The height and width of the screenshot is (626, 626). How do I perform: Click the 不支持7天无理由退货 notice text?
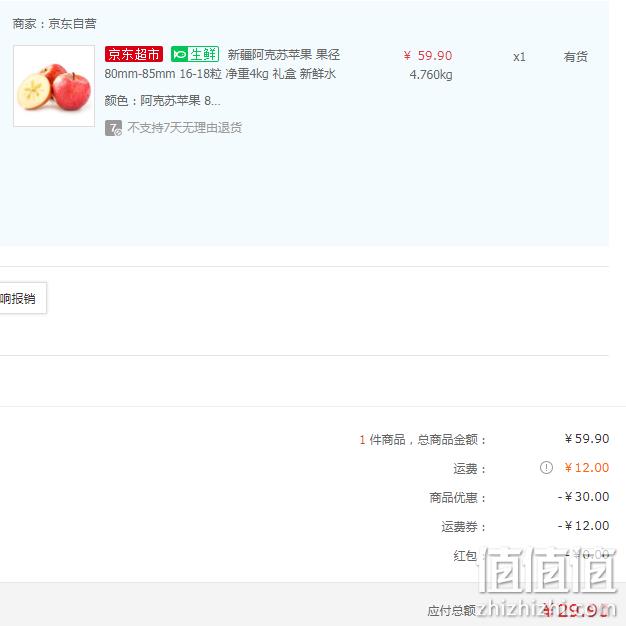(x=185, y=128)
